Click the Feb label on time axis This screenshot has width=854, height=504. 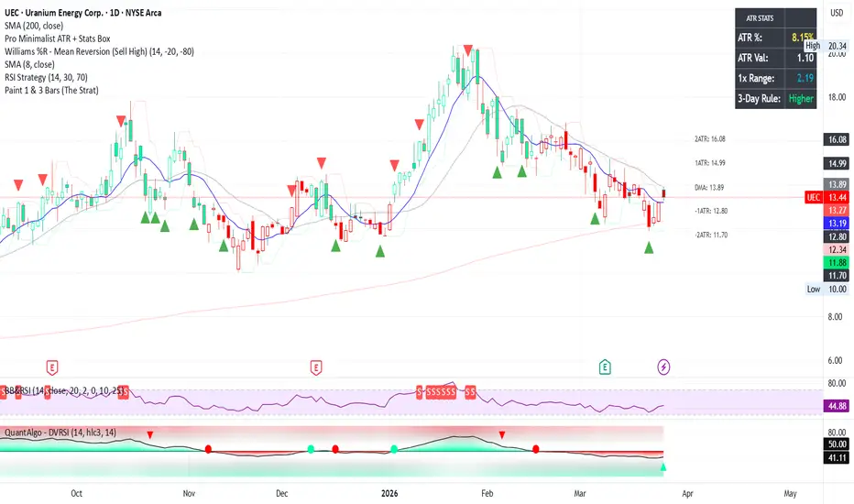pyautogui.click(x=487, y=493)
